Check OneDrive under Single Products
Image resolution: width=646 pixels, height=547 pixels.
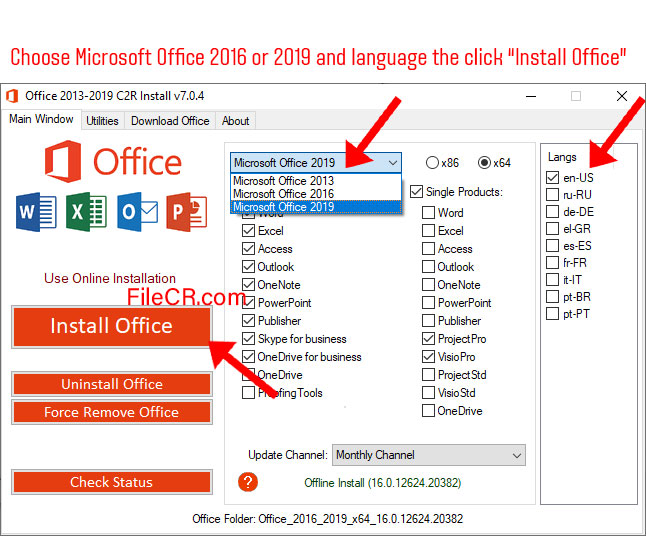tap(428, 411)
